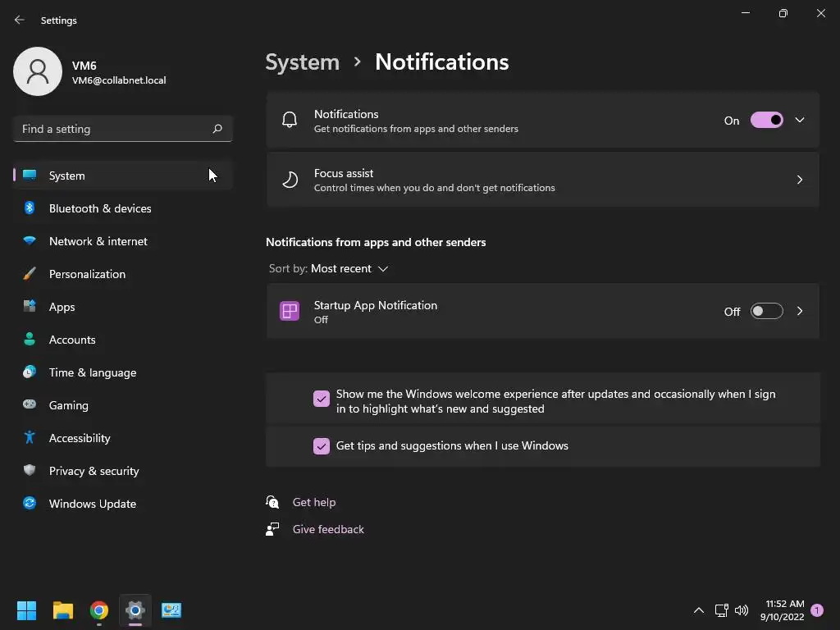Expand the Notifications options chevron
This screenshot has height=630, width=840.
coord(800,121)
